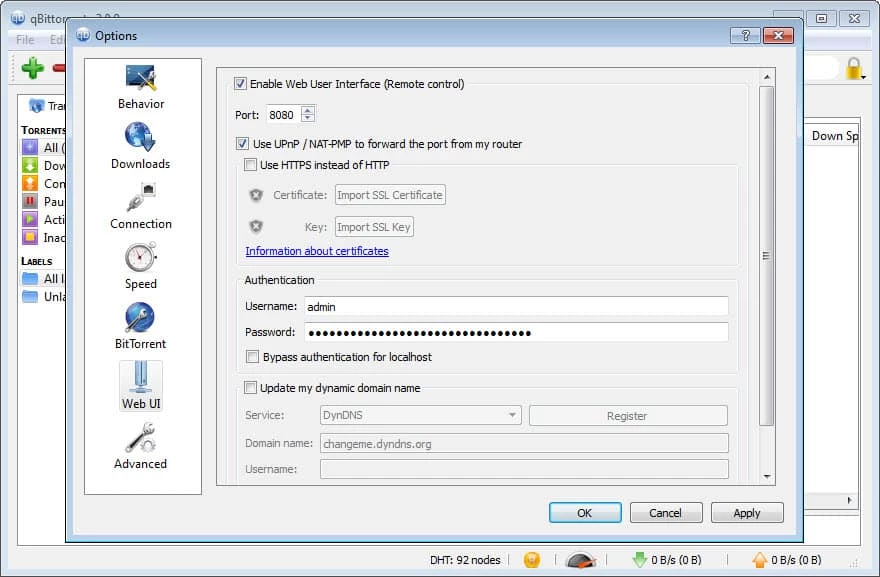This screenshot has height=577, width=880.
Task: Increase the port number with up arrow
Action: pos(308,110)
